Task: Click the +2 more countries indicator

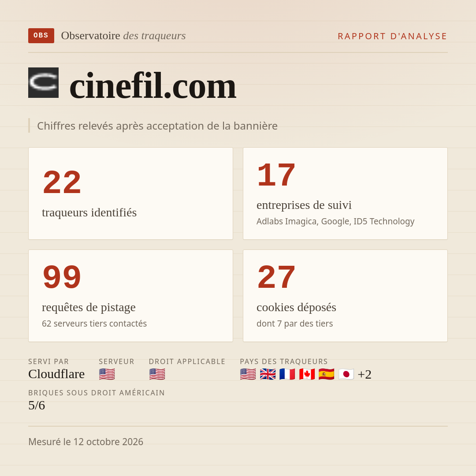Action: (364, 374)
